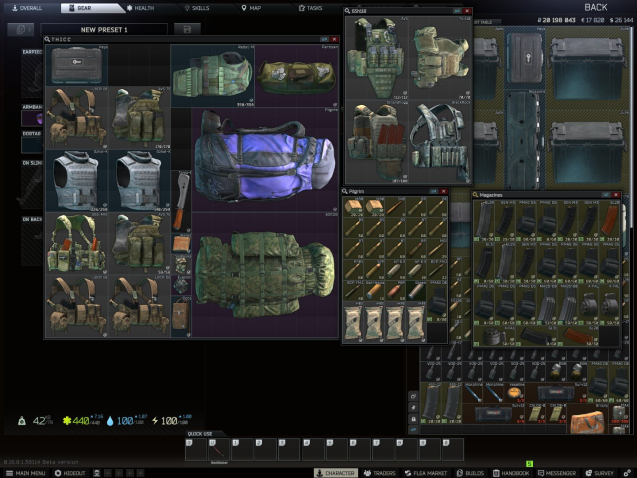The width and height of the screenshot is (637, 478).
Task: Select quick use slot 1
Action: click(242, 449)
